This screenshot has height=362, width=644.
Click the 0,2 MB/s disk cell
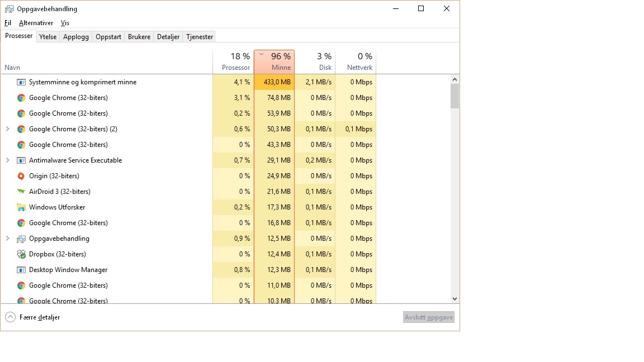pos(315,160)
